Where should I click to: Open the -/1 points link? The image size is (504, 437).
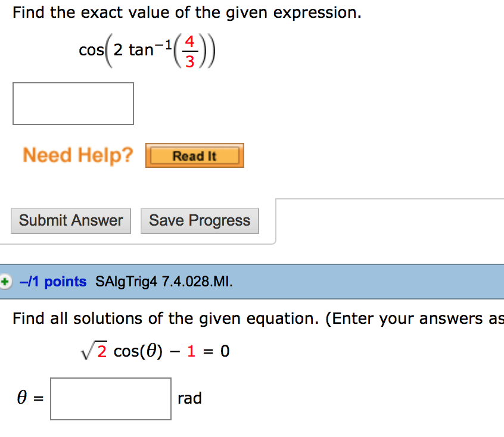[x=53, y=282]
